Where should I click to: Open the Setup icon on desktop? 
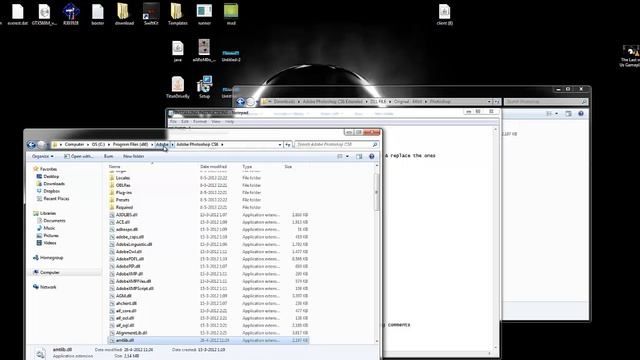204,87
